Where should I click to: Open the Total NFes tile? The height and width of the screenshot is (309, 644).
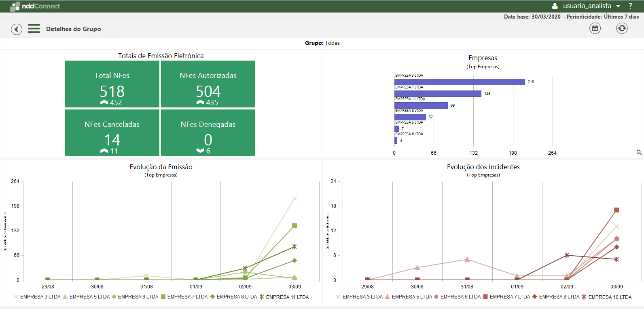(x=112, y=84)
